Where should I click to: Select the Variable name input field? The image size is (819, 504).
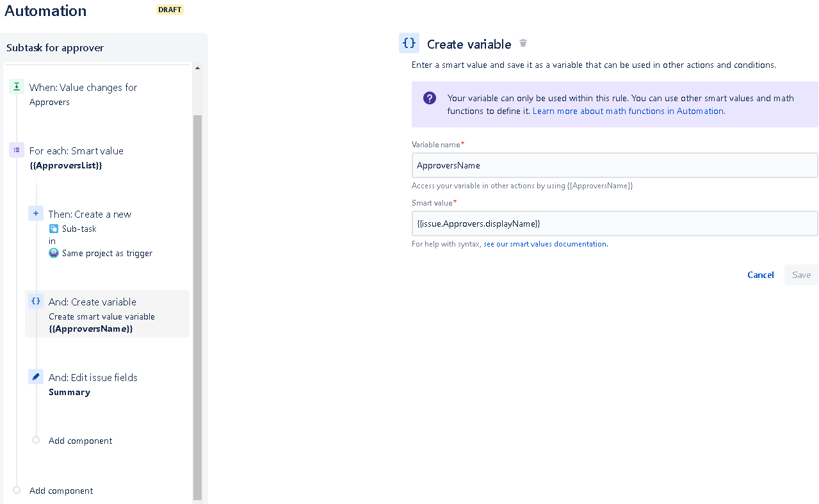click(615, 165)
